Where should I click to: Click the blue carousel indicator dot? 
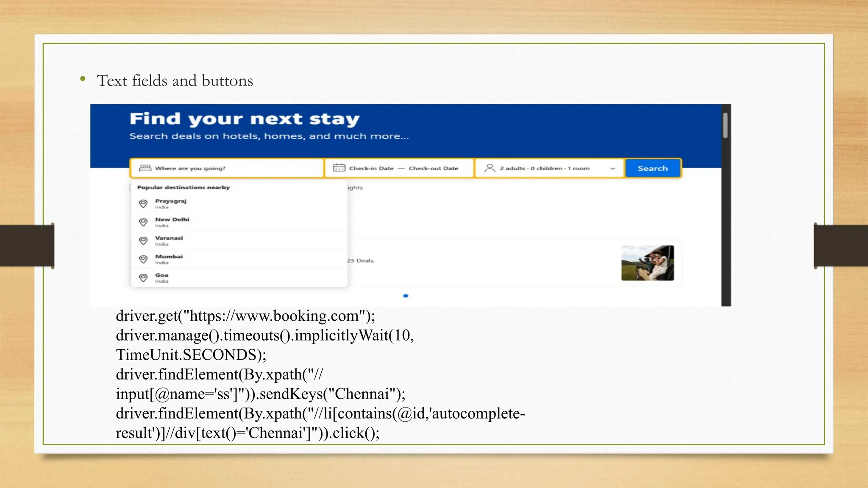(x=406, y=296)
